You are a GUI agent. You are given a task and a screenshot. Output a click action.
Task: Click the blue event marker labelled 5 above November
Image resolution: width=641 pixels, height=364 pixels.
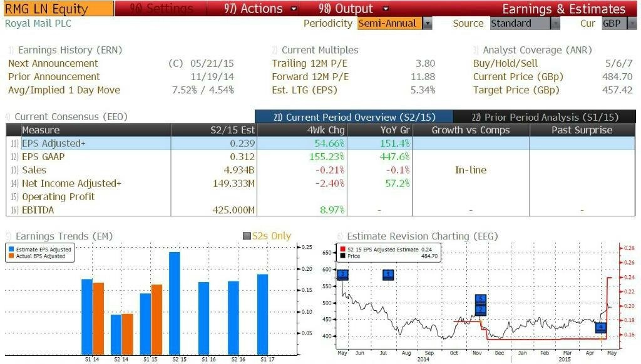pyautogui.click(x=480, y=300)
